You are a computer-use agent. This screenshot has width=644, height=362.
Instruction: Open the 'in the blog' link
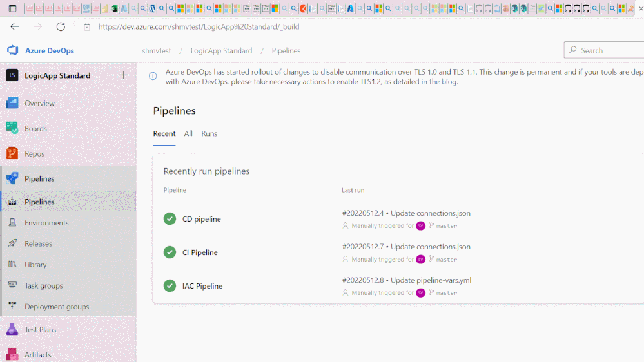click(438, 82)
